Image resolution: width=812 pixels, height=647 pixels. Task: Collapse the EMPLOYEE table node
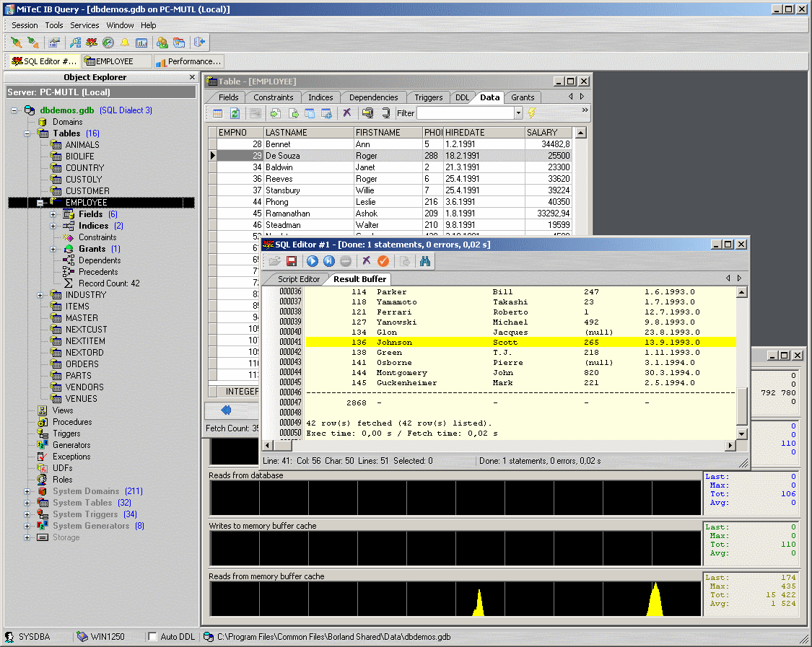tap(40, 203)
